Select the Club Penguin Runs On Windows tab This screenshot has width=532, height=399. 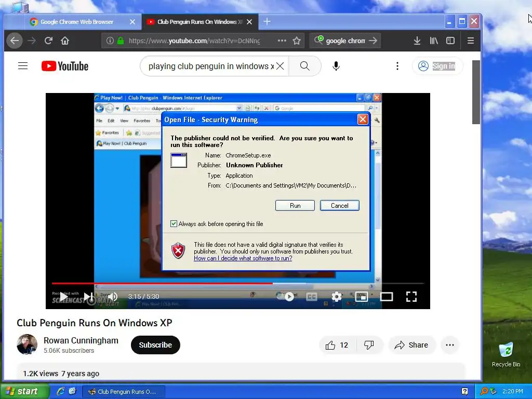click(200, 22)
